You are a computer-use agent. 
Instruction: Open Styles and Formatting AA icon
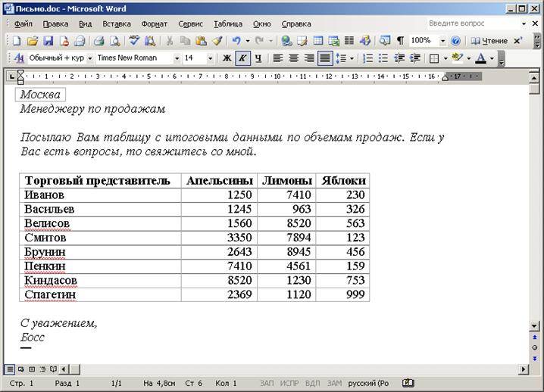[x=19, y=58]
